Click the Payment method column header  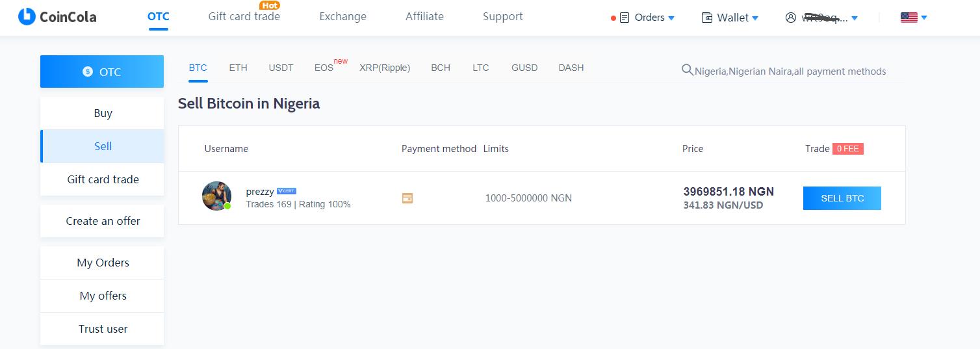[439, 149]
